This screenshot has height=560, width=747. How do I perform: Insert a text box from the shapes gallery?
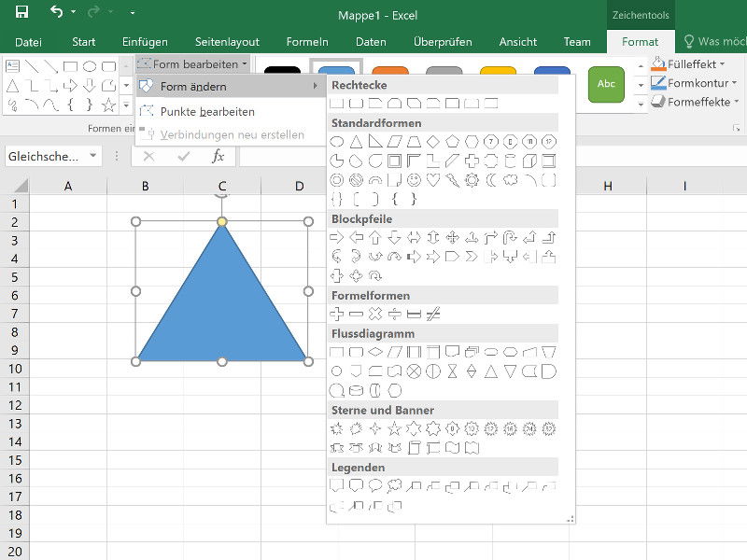point(12,66)
